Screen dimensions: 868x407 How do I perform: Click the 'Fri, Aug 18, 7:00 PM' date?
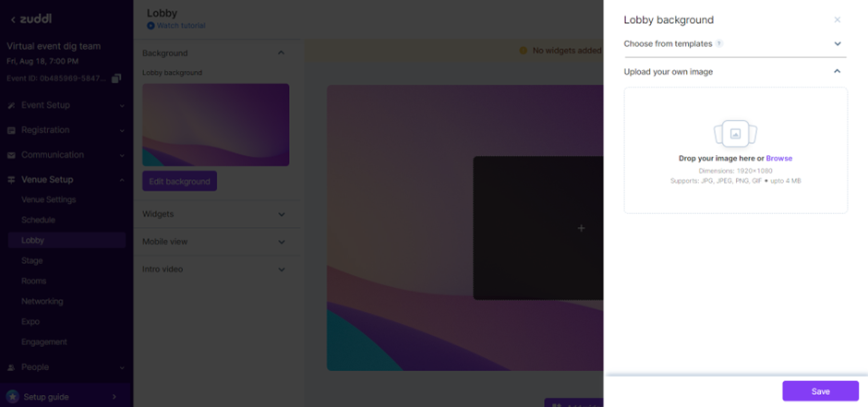[x=42, y=62]
